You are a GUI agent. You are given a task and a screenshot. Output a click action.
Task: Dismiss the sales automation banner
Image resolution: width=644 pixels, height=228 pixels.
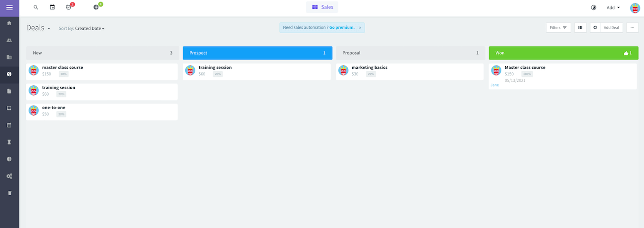click(360, 28)
